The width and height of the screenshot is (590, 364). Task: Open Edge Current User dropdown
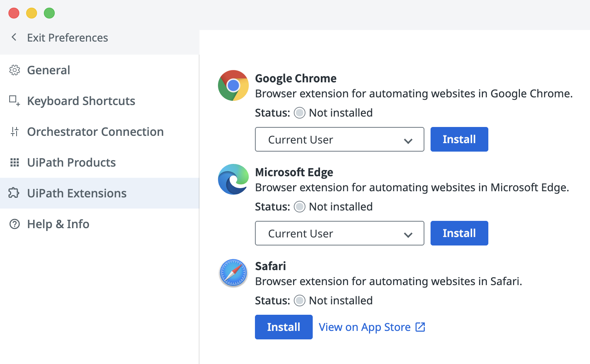tap(340, 233)
